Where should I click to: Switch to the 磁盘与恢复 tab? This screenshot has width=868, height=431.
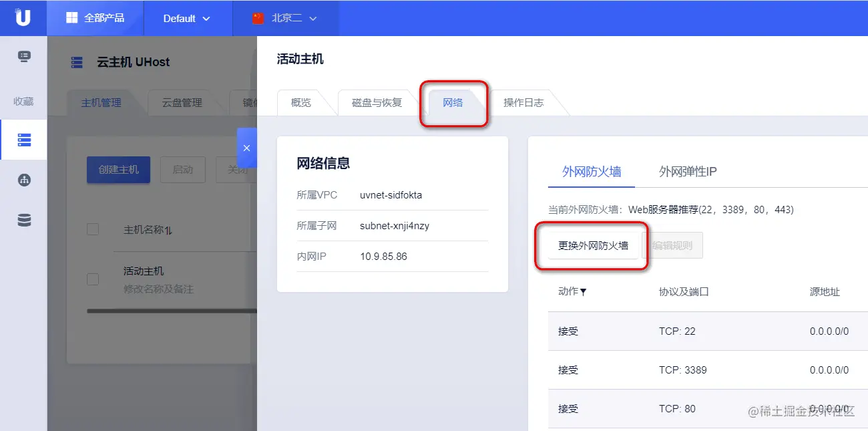377,102
